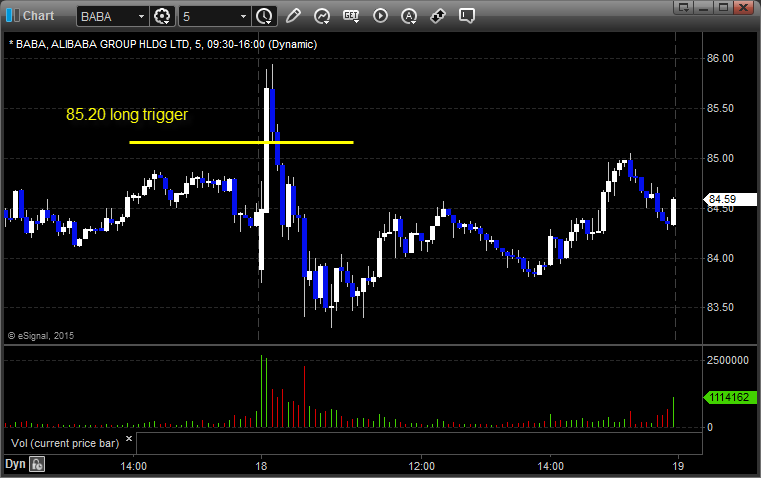Click the pin tool icon in toolbar
The height and width of the screenshot is (478, 761).
(438, 16)
